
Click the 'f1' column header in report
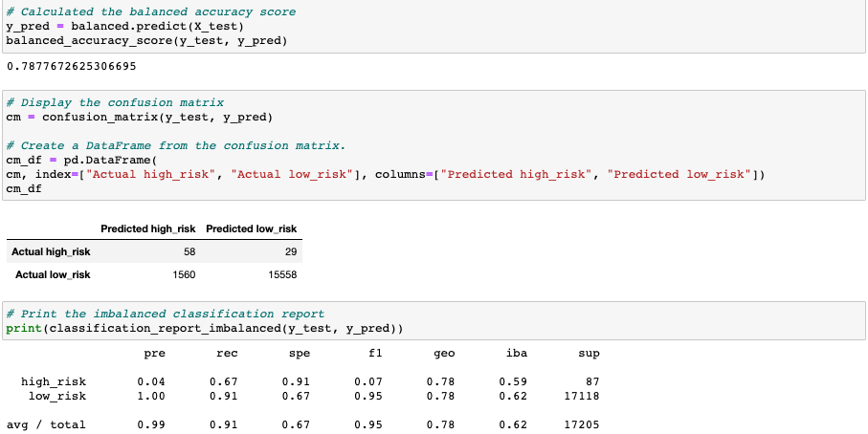point(375,354)
